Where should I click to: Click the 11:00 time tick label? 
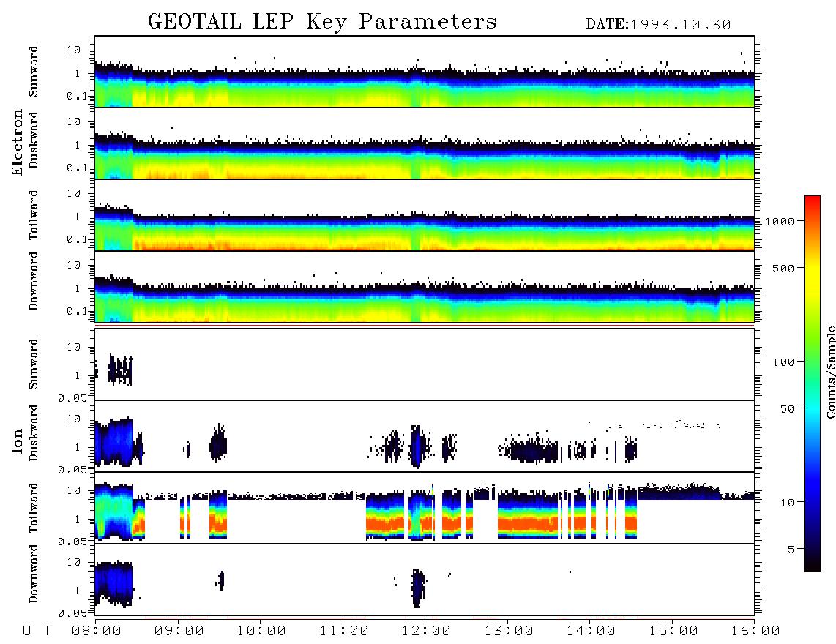click(344, 632)
